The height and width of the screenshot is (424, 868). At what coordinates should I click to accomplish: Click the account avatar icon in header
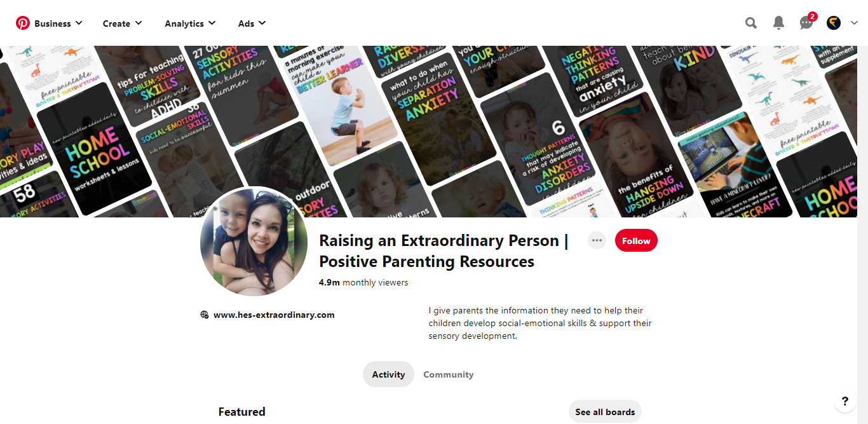(x=834, y=23)
